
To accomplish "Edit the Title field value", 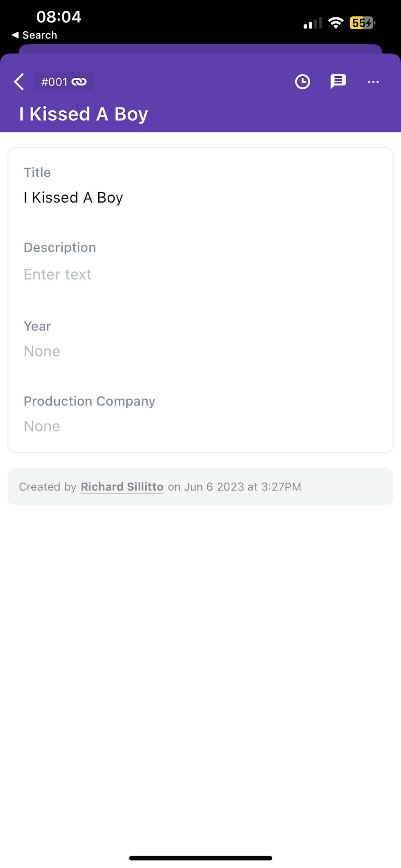I will (x=73, y=198).
